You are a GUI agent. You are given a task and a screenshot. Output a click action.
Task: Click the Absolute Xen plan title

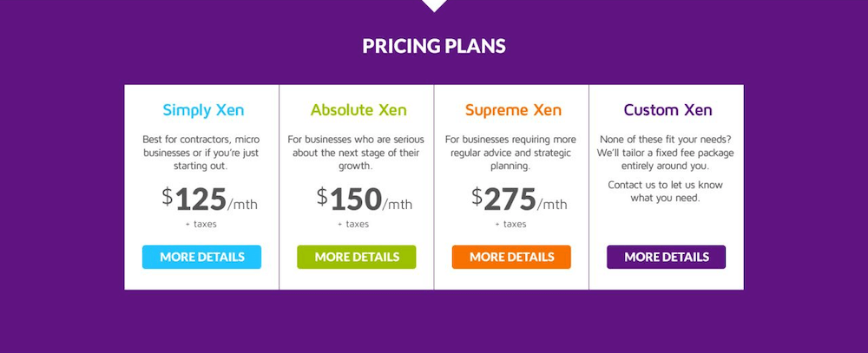(x=358, y=110)
